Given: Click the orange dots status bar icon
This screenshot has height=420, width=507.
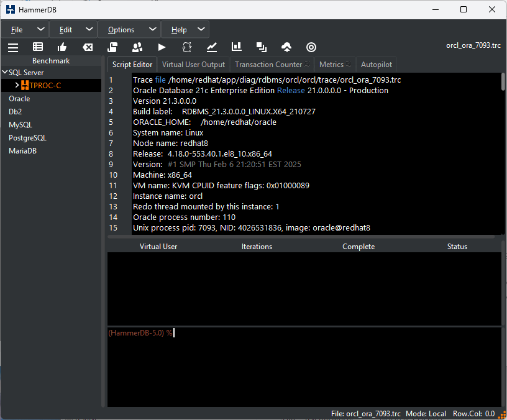Looking at the screenshot, I should click(502, 414).
